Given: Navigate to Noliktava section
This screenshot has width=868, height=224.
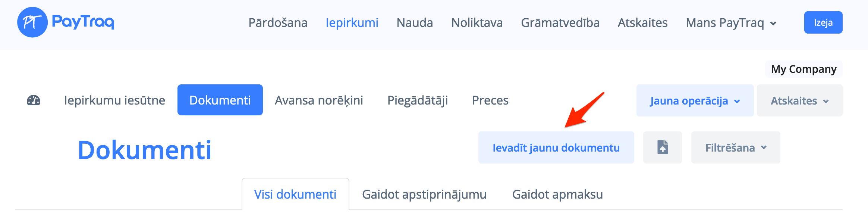Looking at the screenshot, I should pos(477,23).
